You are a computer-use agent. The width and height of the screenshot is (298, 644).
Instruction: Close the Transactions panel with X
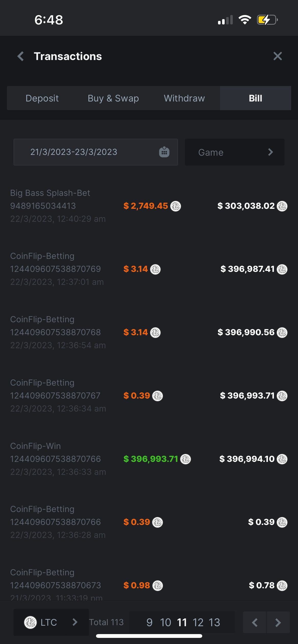(x=277, y=56)
